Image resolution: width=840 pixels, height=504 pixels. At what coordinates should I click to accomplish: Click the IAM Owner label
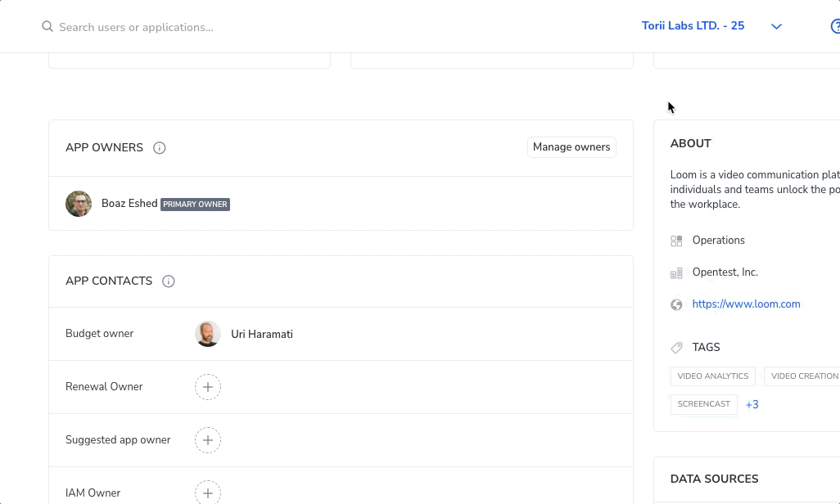[93, 493]
